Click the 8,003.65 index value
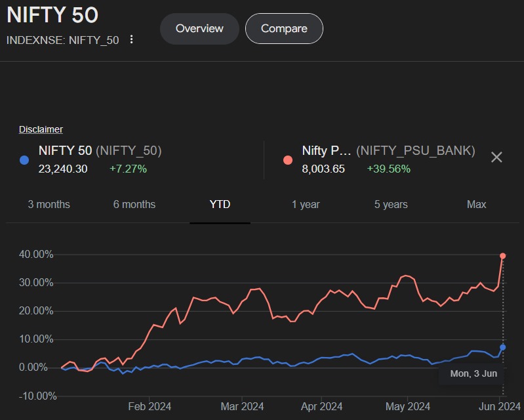524x420 pixels. pos(323,169)
